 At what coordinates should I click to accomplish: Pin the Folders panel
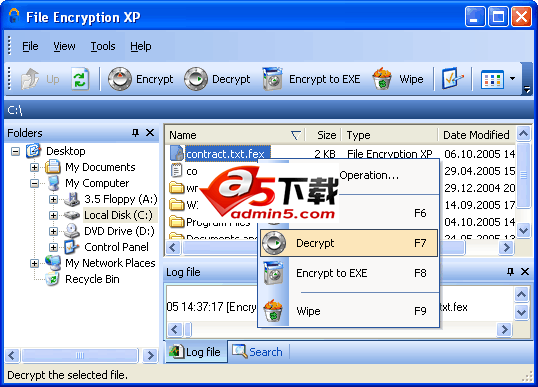click(x=136, y=133)
